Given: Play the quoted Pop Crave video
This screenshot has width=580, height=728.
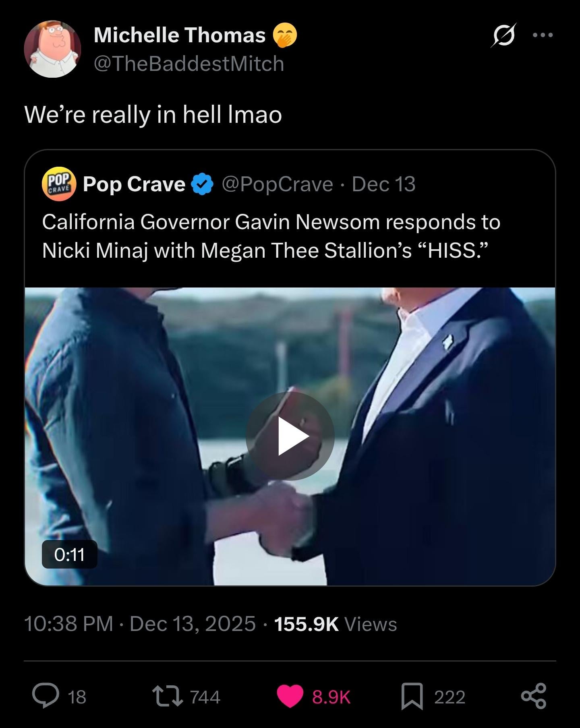Looking at the screenshot, I should (x=290, y=436).
